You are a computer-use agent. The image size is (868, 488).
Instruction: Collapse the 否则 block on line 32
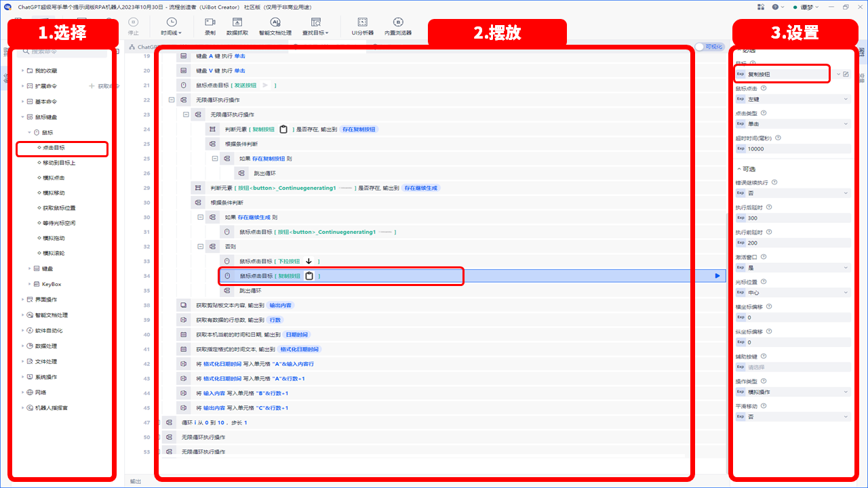pos(201,247)
